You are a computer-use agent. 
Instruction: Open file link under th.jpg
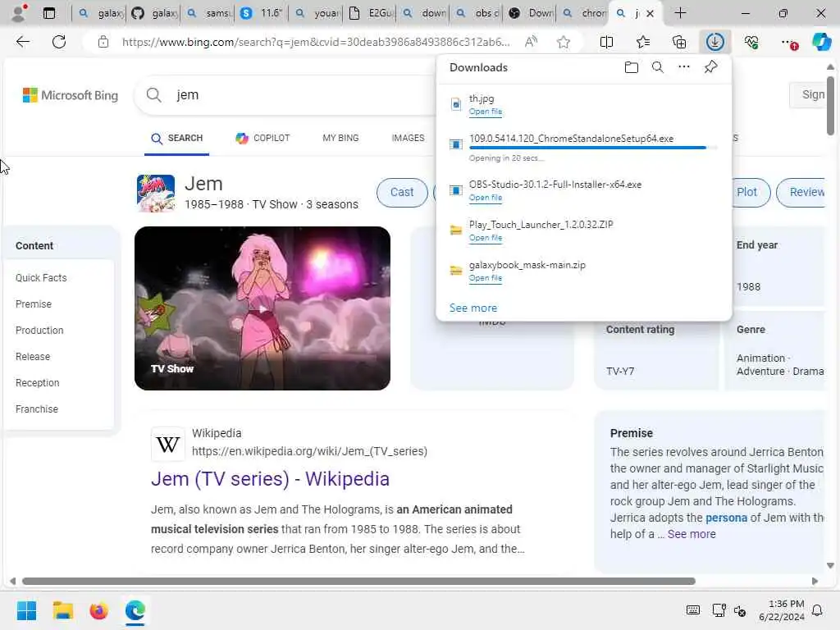point(486,112)
